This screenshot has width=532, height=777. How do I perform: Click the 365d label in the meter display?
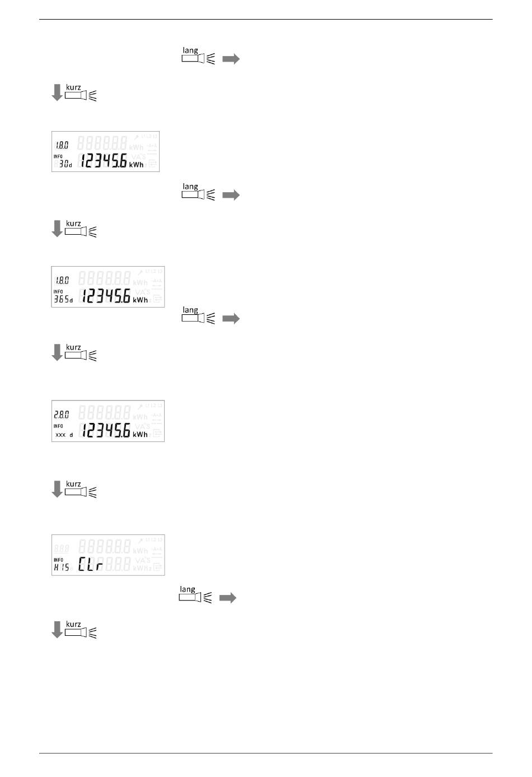click(x=63, y=299)
